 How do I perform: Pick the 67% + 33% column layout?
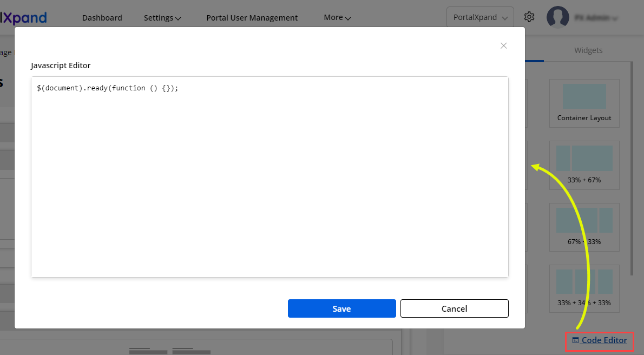click(584, 227)
